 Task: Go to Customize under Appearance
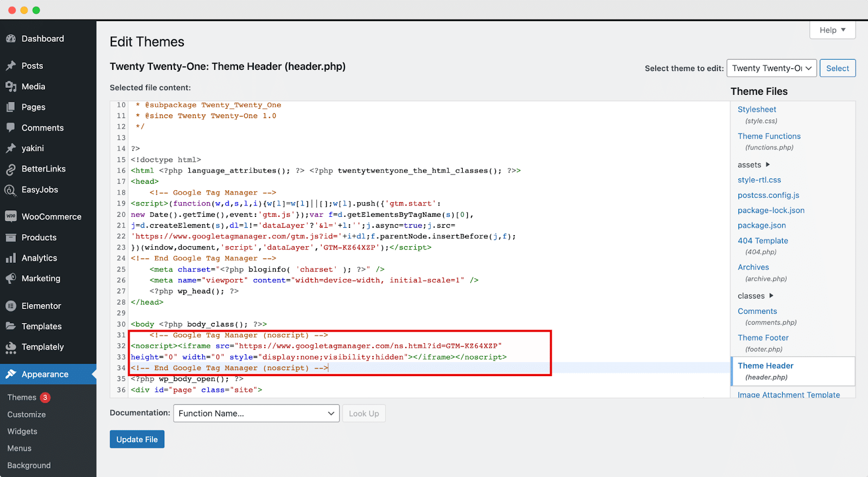(27, 415)
